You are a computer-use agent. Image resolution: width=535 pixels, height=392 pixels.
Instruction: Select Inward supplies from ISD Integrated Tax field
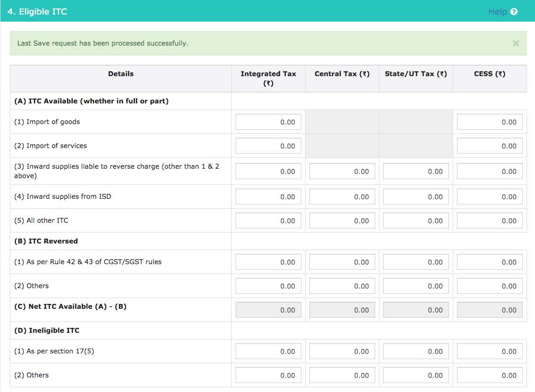[x=268, y=196]
